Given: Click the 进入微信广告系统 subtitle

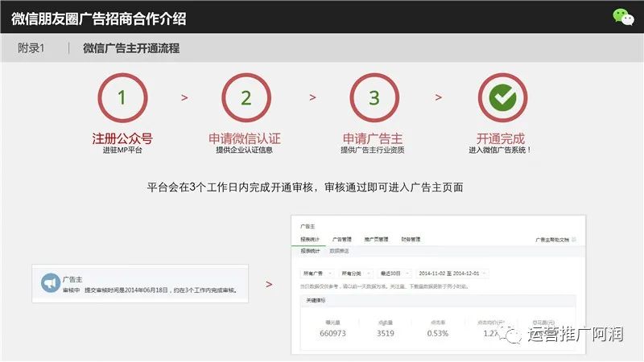Looking at the screenshot, I should pyautogui.click(x=500, y=150).
